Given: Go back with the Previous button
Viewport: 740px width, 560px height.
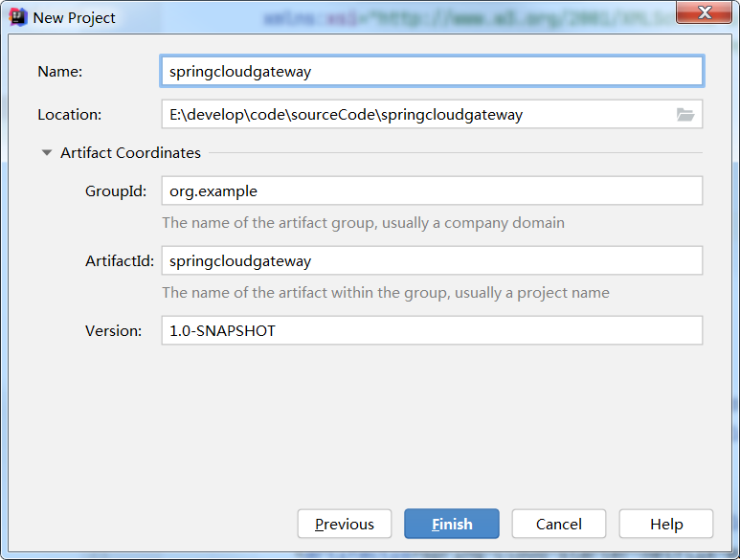Looking at the screenshot, I should pyautogui.click(x=345, y=524).
